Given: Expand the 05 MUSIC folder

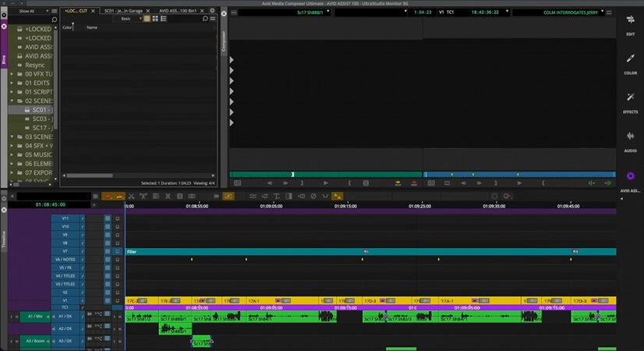Looking at the screenshot, I should pos(12,154).
